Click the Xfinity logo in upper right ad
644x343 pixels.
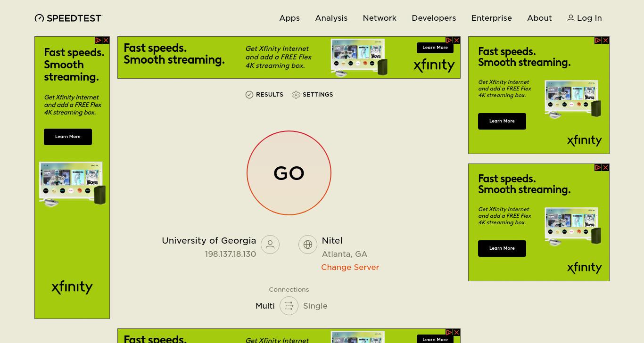[x=585, y=140]
